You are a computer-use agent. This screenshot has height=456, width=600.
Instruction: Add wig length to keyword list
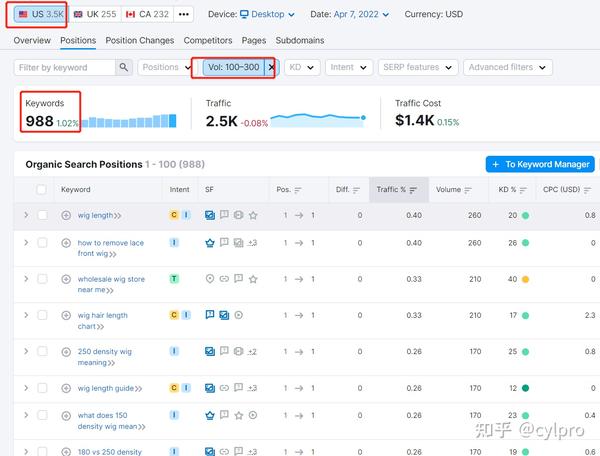click(66, 215)
